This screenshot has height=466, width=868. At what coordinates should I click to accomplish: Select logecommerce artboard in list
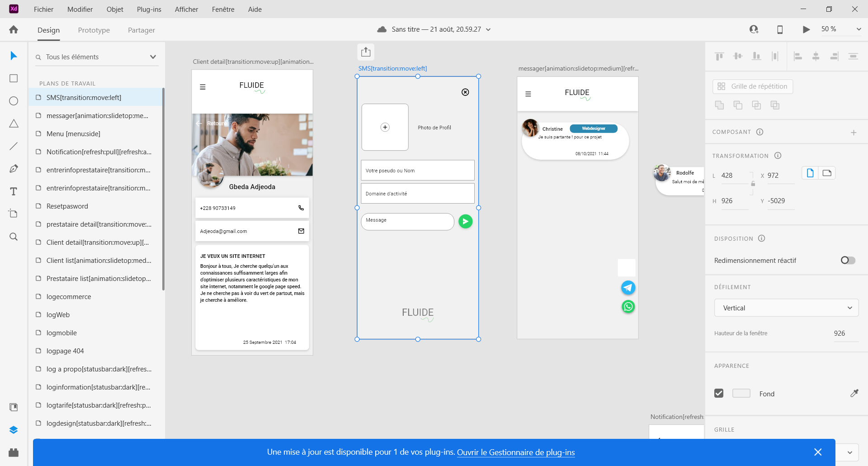tap(96, 296)
